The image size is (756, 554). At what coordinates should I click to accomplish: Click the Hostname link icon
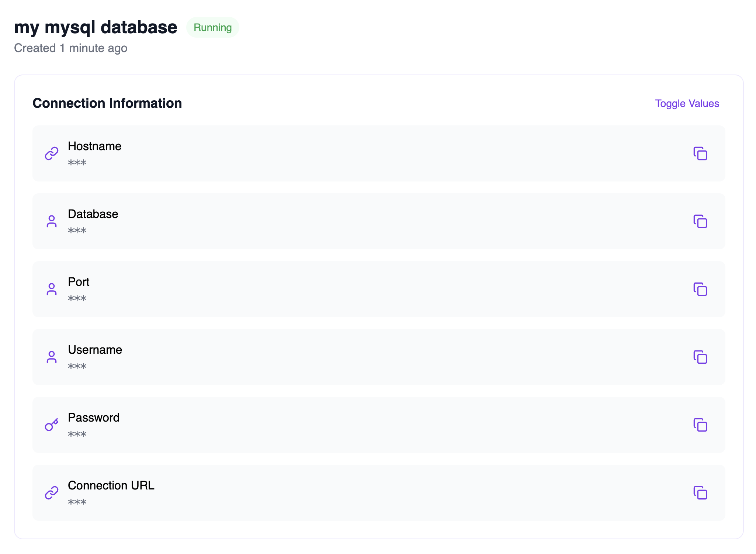[x=52, y=153]
